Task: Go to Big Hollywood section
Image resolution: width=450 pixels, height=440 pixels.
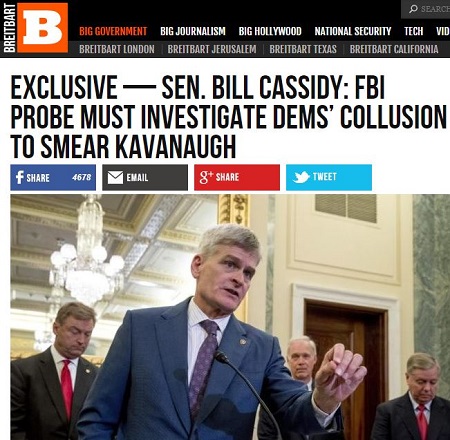Action: pos(270,31)
